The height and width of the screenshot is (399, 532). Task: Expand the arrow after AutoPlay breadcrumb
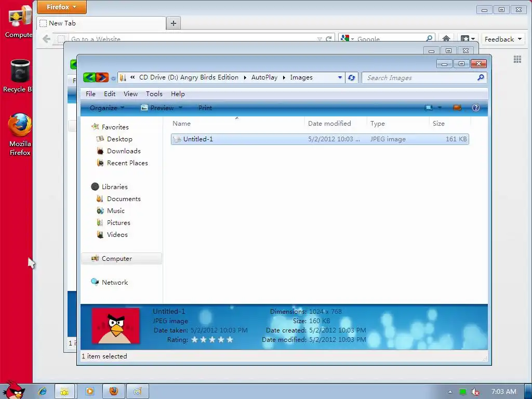pyautogui.click(x=284, y=78)
